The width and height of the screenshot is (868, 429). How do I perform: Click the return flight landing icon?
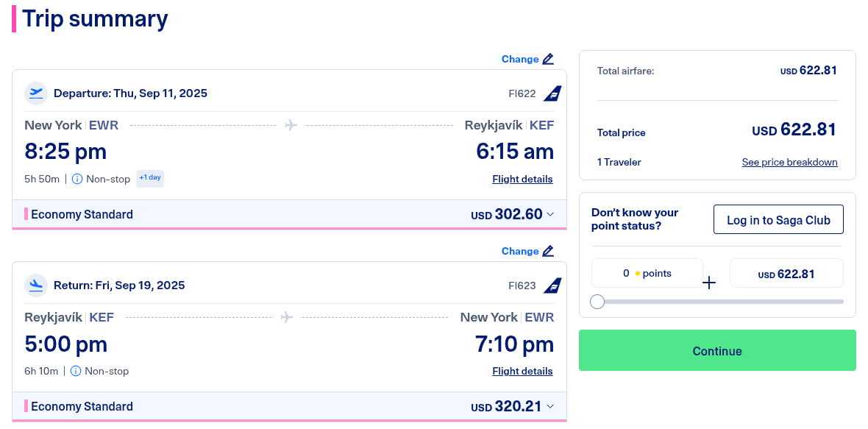36,286
